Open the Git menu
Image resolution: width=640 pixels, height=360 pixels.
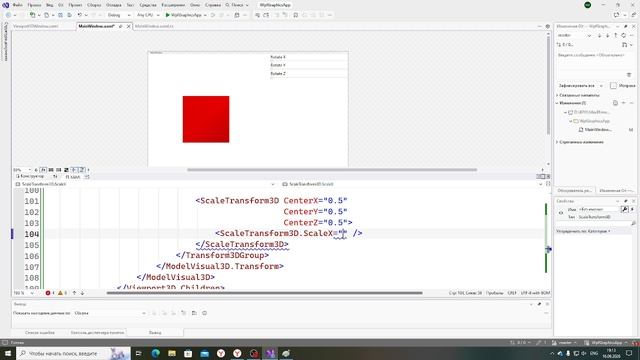[x=60, y=5]
